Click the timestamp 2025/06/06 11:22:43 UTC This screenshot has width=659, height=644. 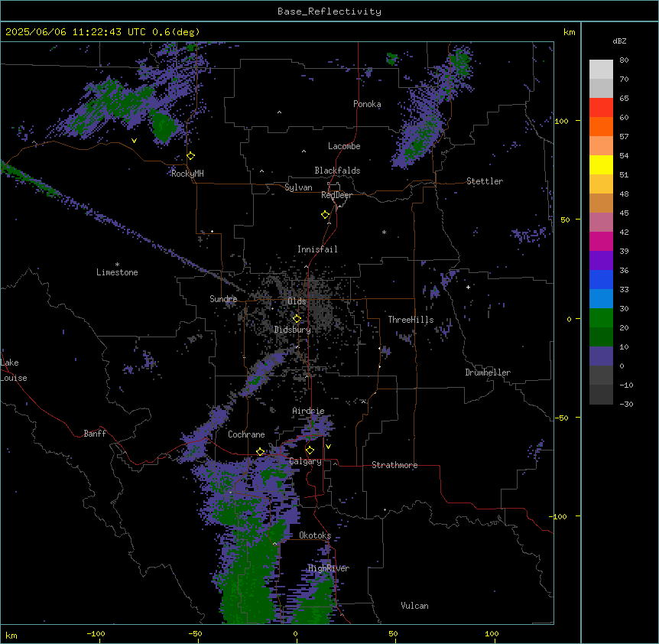(x=75, y=32)
